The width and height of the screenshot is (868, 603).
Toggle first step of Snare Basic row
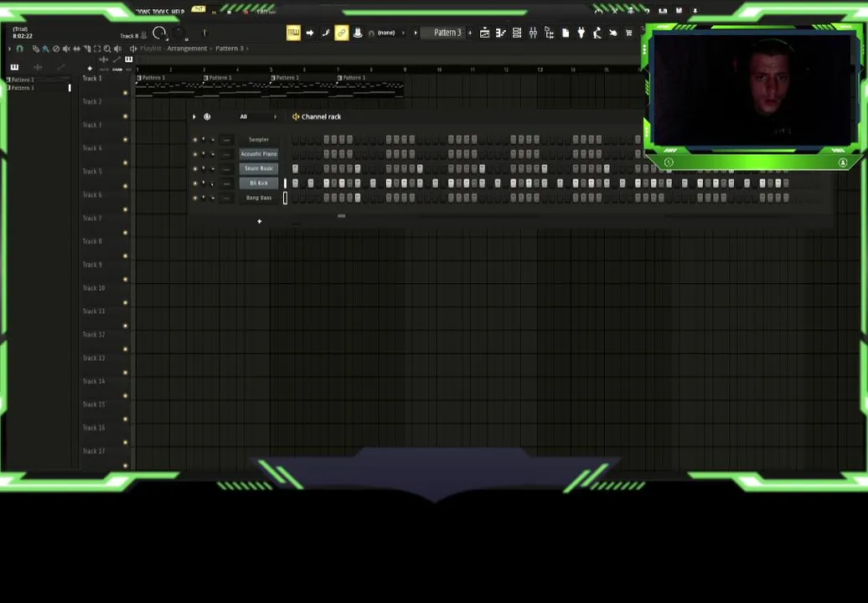click(295, 168)
